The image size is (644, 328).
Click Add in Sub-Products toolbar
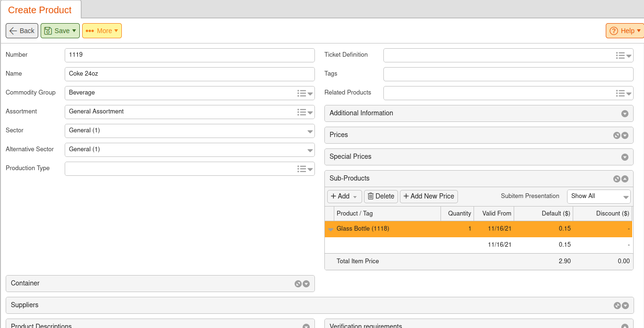345,196
